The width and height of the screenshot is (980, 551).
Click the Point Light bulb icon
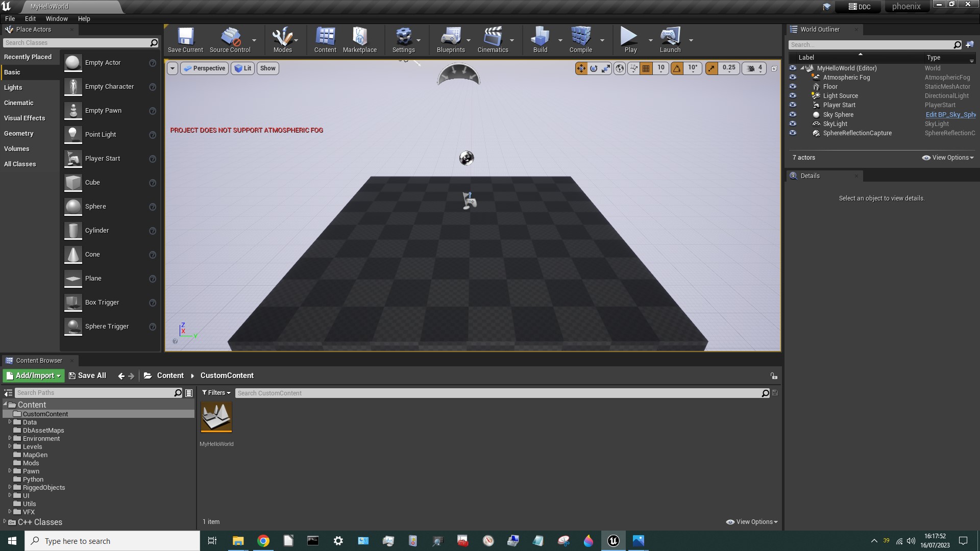coord(73,135)
